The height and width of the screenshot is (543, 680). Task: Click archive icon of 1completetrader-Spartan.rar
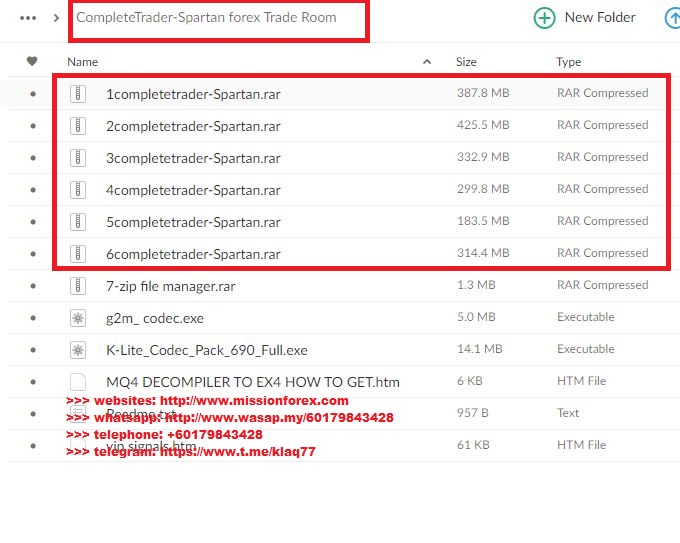pos(78,94)
